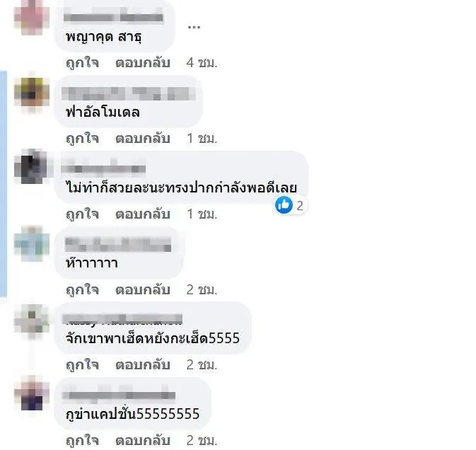Viewport: 476px width, 450px height.
Task: Open the avatar beside กูขำแคปชั่น comment
Action: (x=32, y=394)
